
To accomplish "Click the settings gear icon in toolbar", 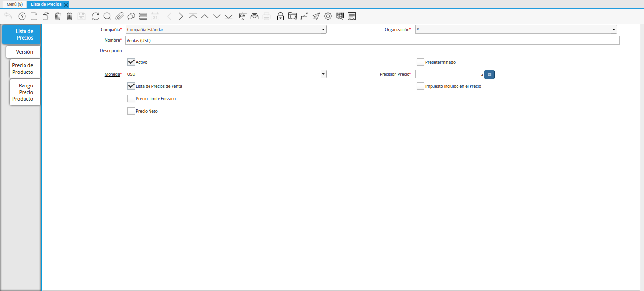I will coord(328,16).
